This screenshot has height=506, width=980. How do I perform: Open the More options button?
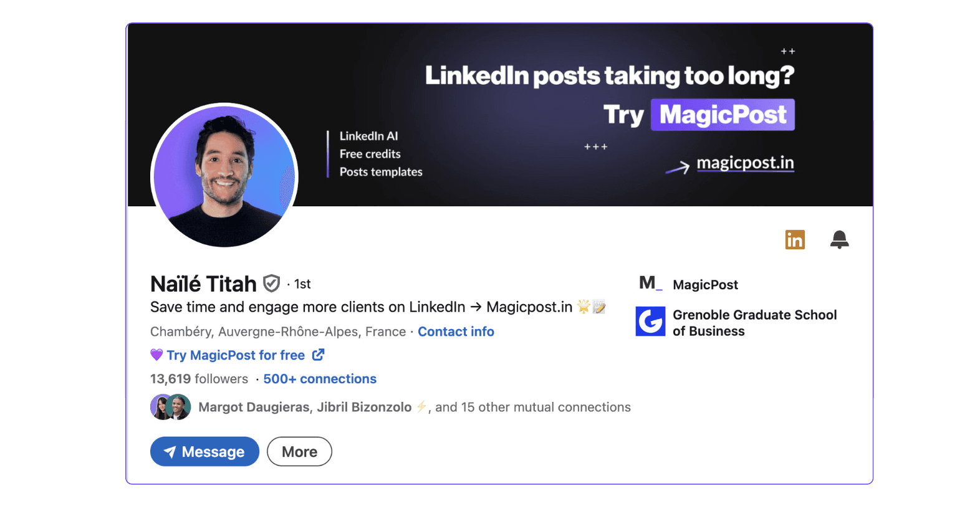299,451
